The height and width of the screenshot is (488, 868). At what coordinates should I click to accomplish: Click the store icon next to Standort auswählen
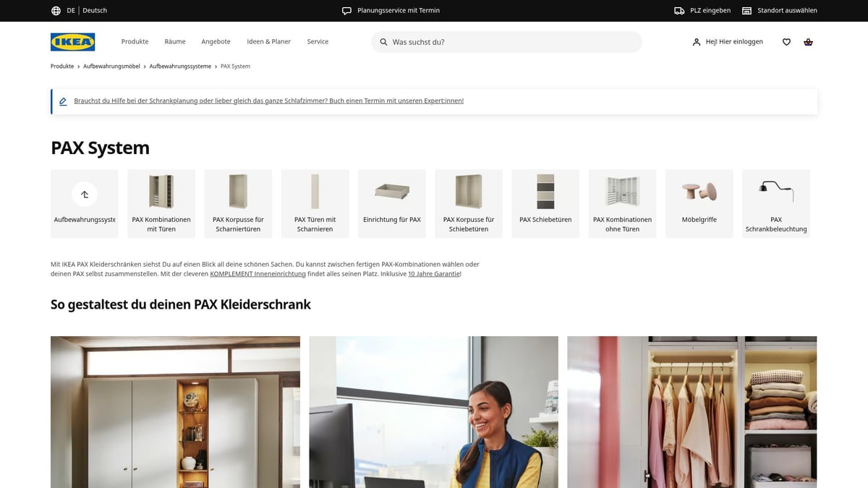(746, 10)
